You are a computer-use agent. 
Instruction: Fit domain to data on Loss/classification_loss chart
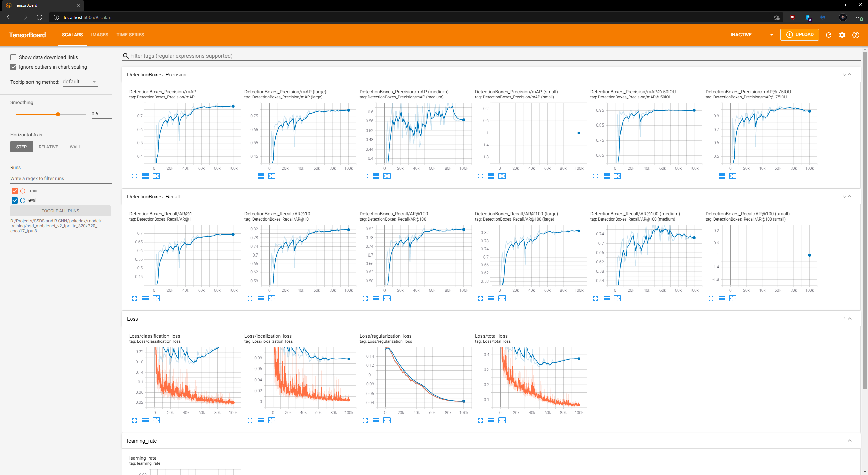[x=156, y=420]
